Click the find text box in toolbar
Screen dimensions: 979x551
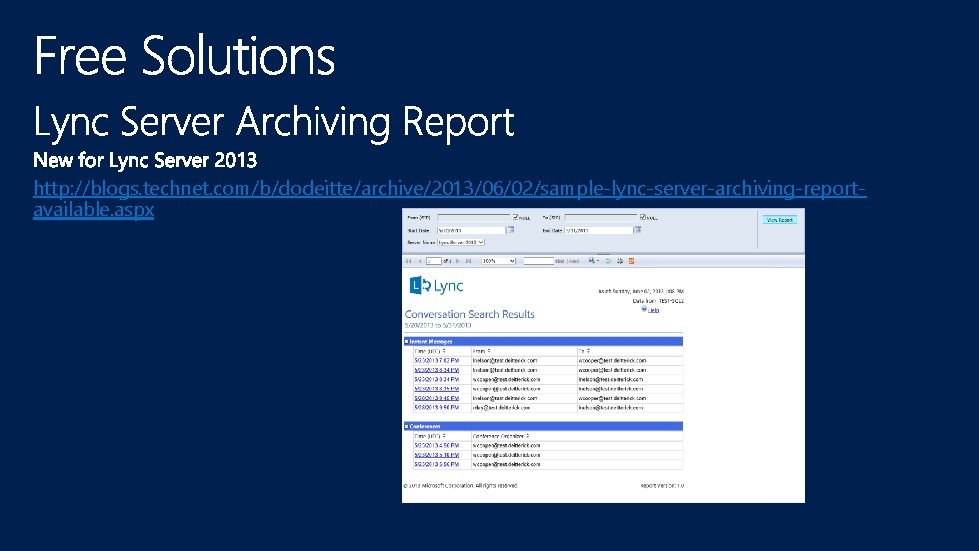(x=538, y=261)
